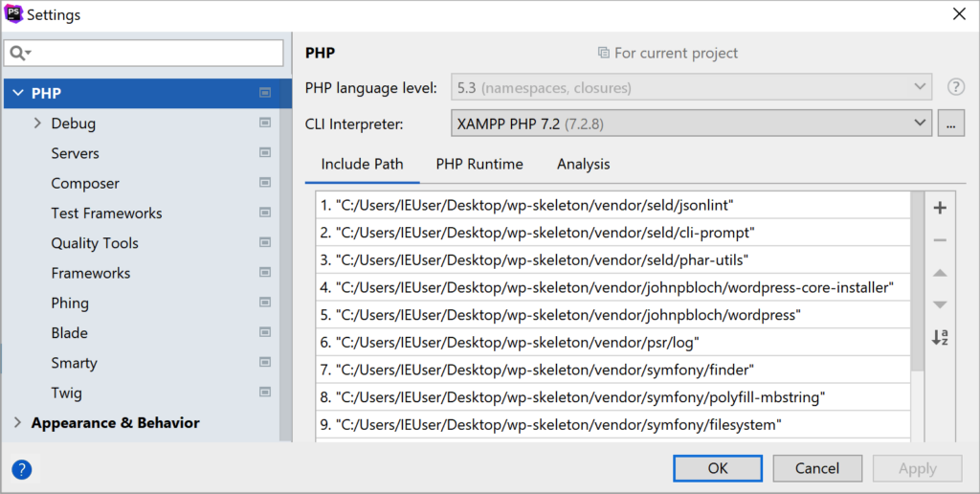Click the help question mark beside language level

tap(955, 87)
